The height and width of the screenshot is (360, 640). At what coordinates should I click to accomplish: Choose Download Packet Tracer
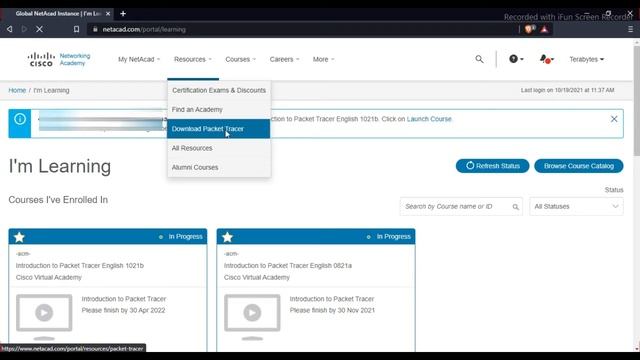point(219,129)
